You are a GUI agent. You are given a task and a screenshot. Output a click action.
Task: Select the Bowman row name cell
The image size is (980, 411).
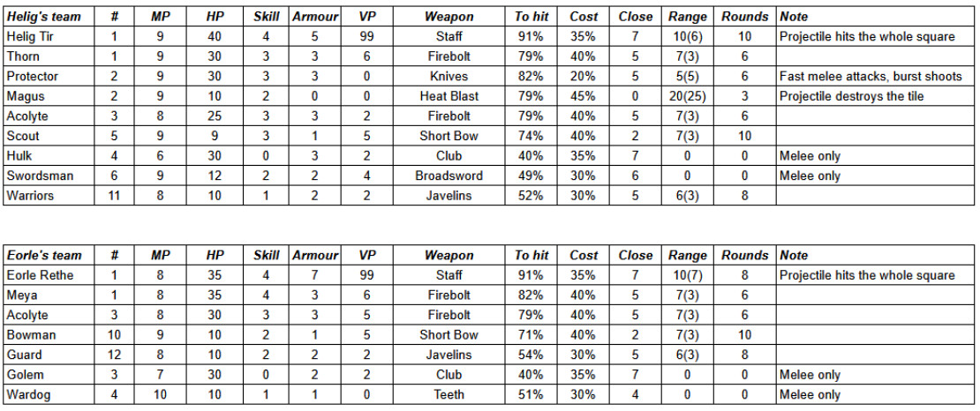point(49,335)
